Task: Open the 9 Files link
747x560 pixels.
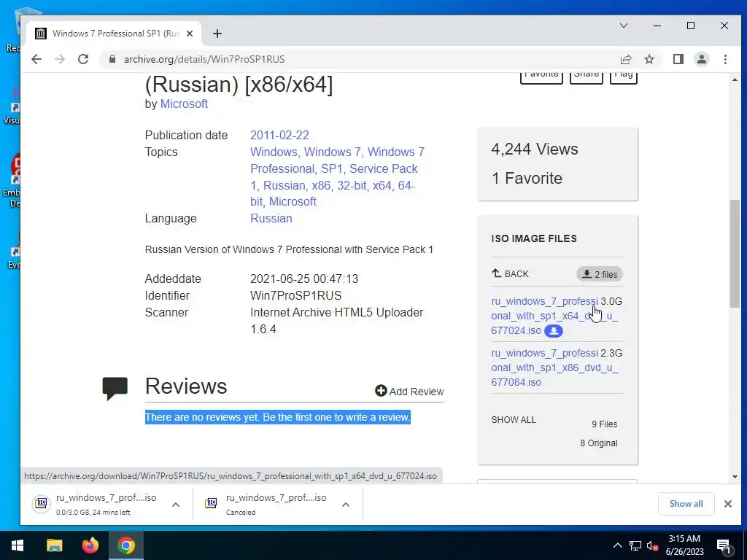Action: (x=605, y=424)
